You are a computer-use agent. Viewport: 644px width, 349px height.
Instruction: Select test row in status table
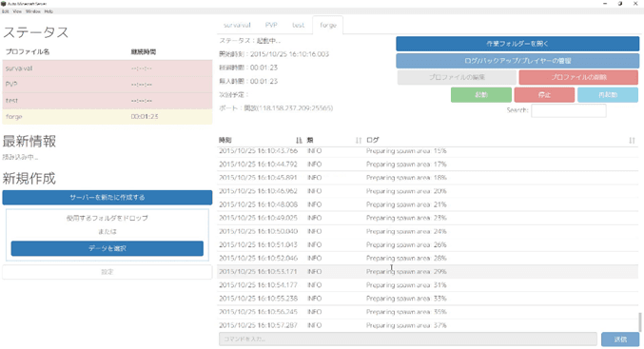coord(107,101)
